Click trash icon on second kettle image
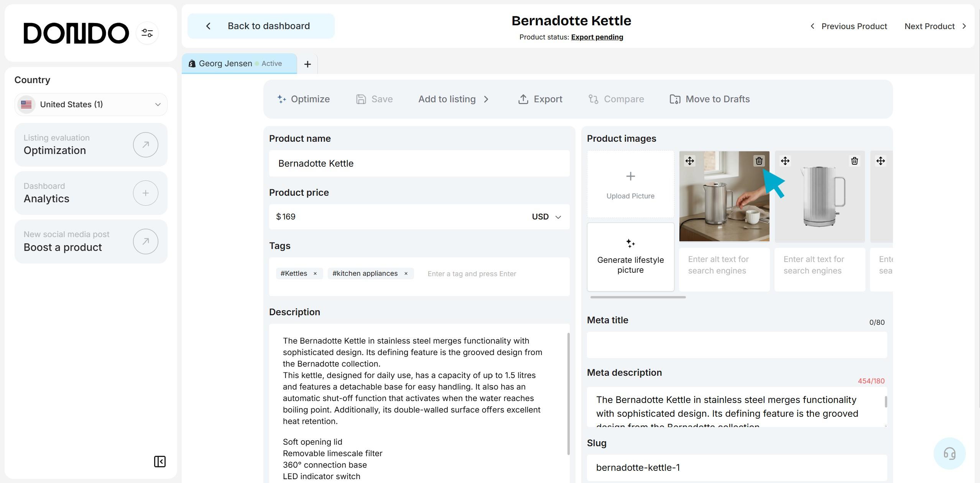Image resolution: width=980 pixels, height=483 pixels. coord(854,161)
